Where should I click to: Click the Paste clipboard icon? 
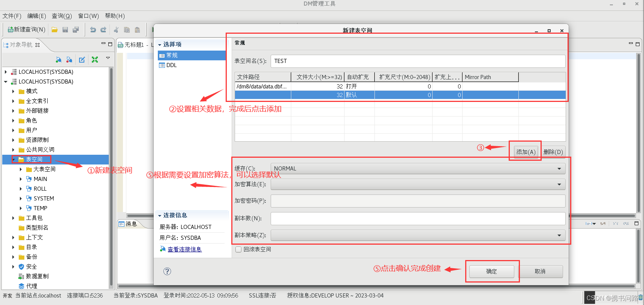coord(137,30)
